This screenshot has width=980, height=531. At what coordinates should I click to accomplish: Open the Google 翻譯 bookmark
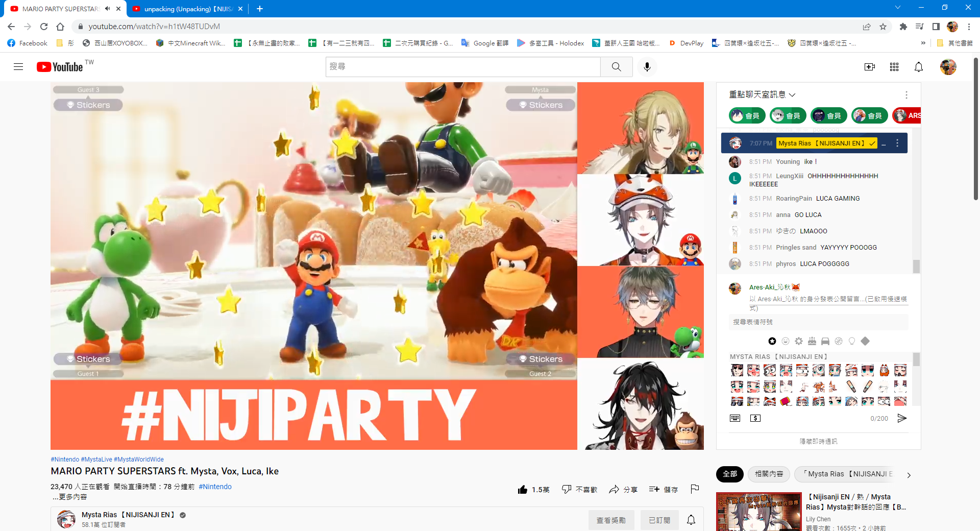click(485, 43)
